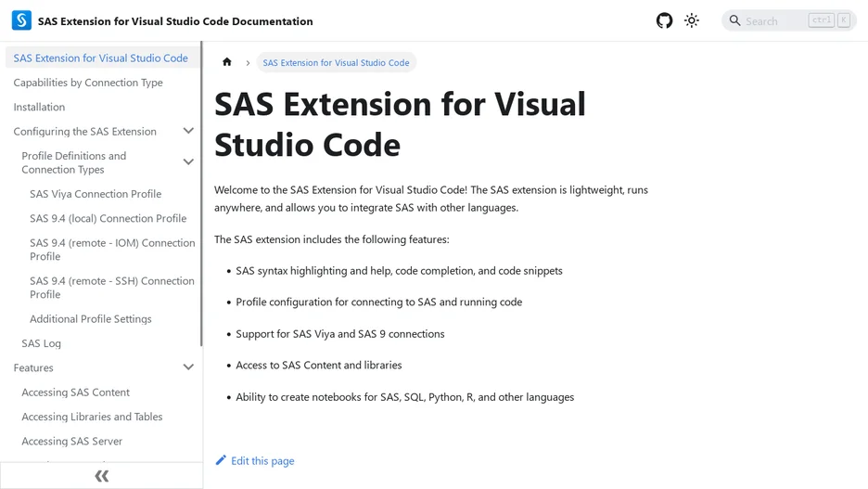Open the GitHub repository icon
Image resolution: width=868 pixels, height=489 pixels.
(664, 20)
